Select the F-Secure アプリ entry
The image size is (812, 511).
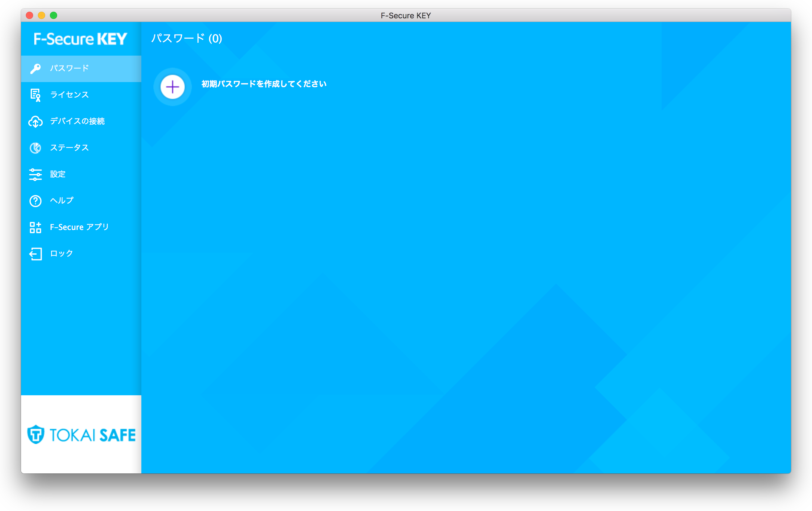[79, 227]
